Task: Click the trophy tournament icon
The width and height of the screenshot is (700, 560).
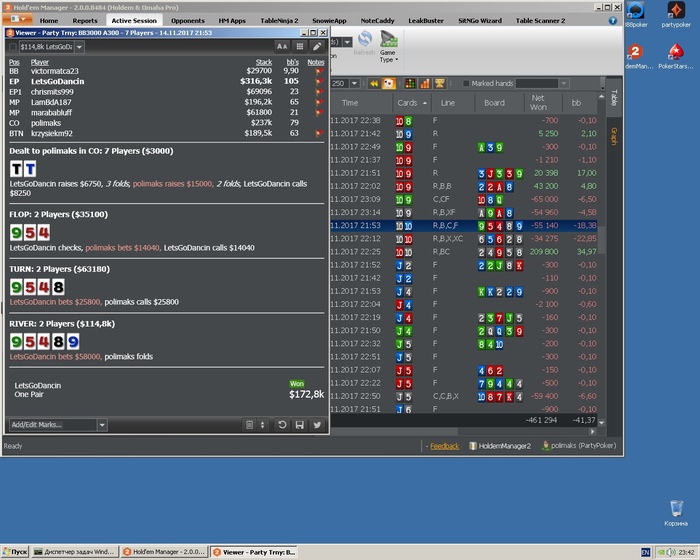Action: [440, 84]
